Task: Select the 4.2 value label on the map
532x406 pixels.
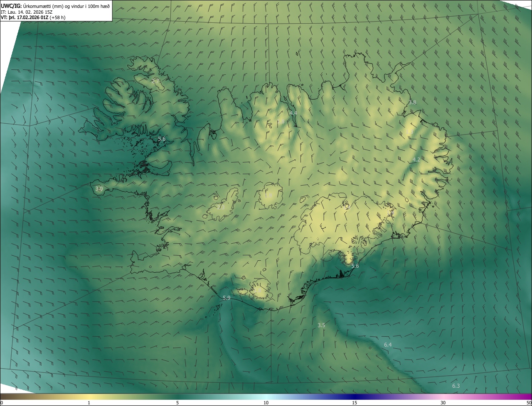Action: tap(416, 159)
